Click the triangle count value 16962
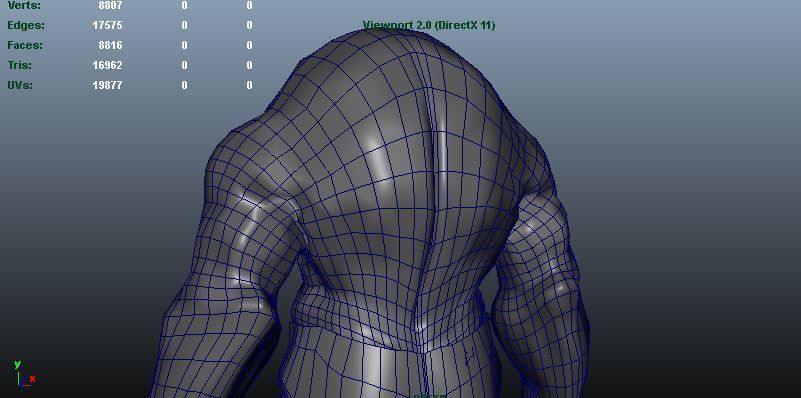801x398 pixels. point(107,65)
